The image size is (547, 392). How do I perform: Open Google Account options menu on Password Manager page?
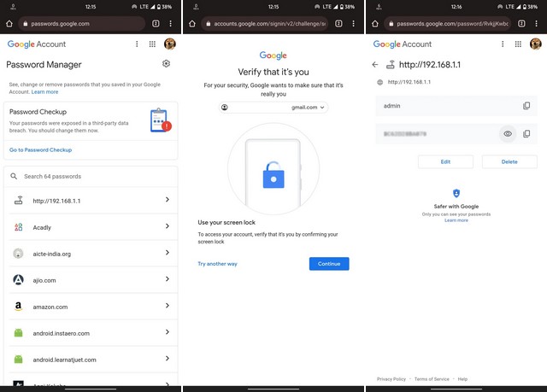pyautogui.click(x=137, y=44)
